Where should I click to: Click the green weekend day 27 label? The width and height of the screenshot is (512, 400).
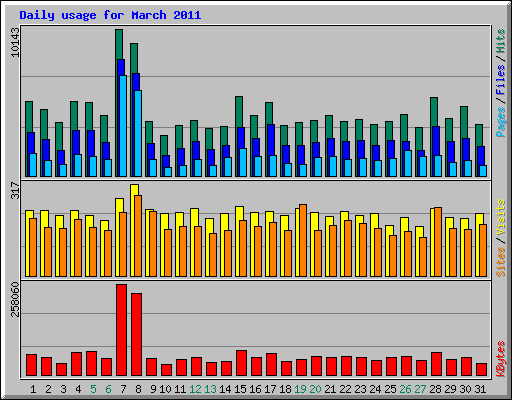[x=420, y=389]
